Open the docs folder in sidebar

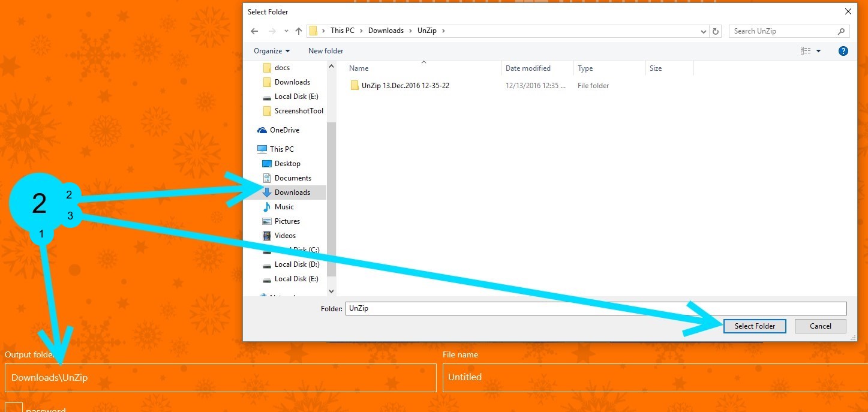[282, 68]
